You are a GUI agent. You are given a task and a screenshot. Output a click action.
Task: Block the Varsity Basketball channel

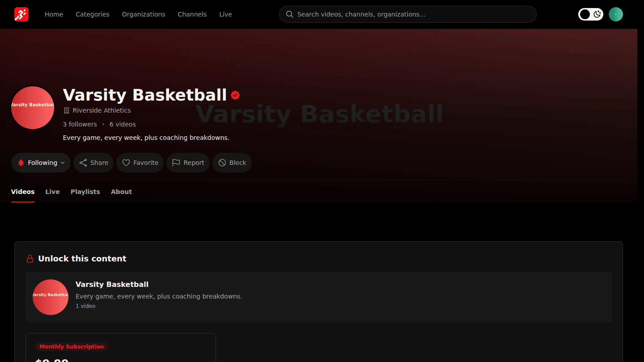pyautogui.click(x=232, y=163)
